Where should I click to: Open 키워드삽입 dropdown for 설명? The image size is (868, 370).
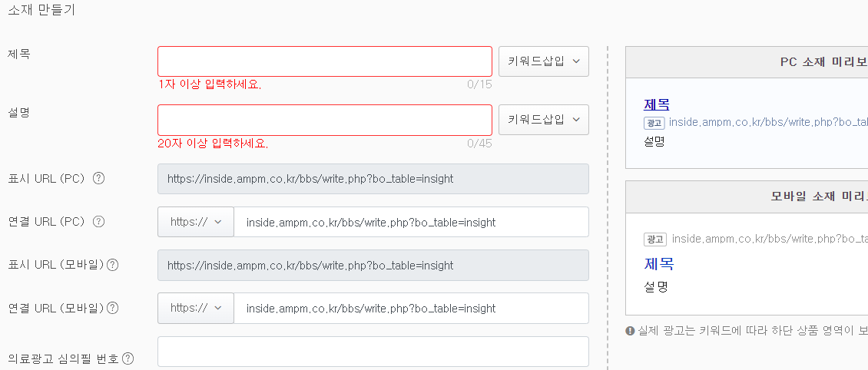click(x=544, y=120)
